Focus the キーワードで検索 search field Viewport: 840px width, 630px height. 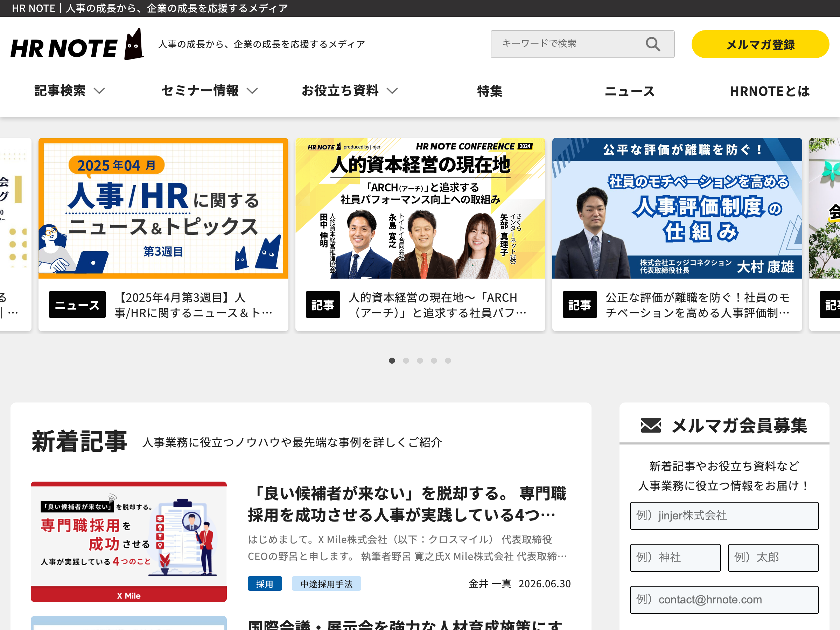coord(582,44)
